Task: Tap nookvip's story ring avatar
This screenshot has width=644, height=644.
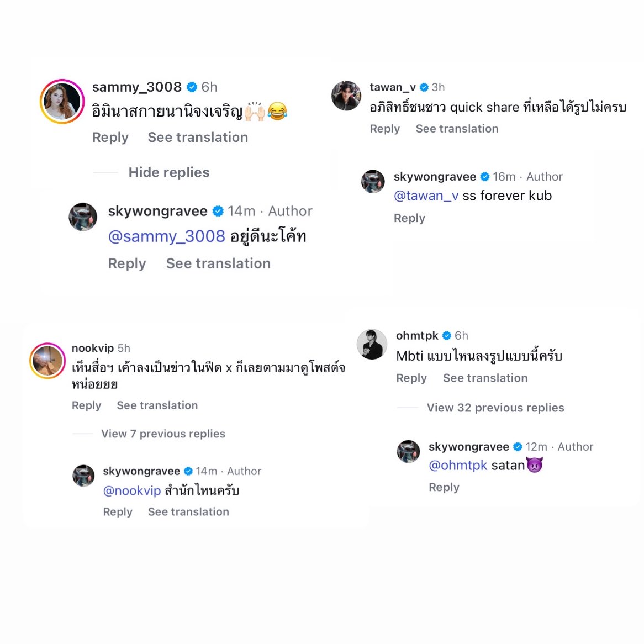Action: point(47,361)
